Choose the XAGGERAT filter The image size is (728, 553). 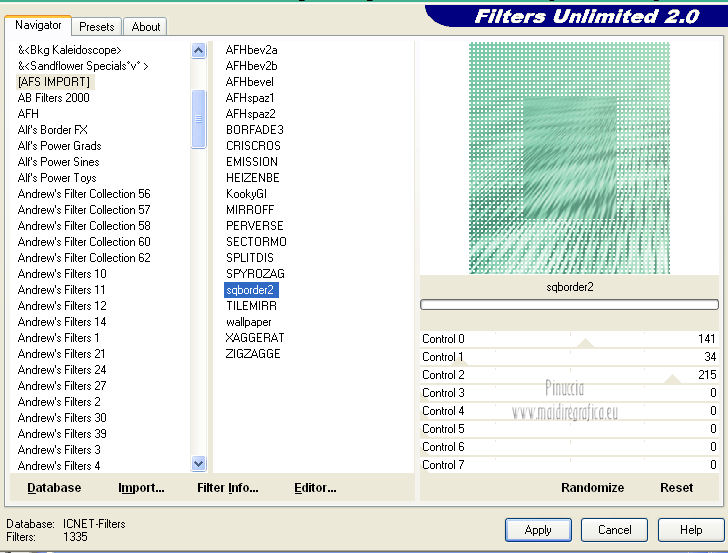point(255,338)
